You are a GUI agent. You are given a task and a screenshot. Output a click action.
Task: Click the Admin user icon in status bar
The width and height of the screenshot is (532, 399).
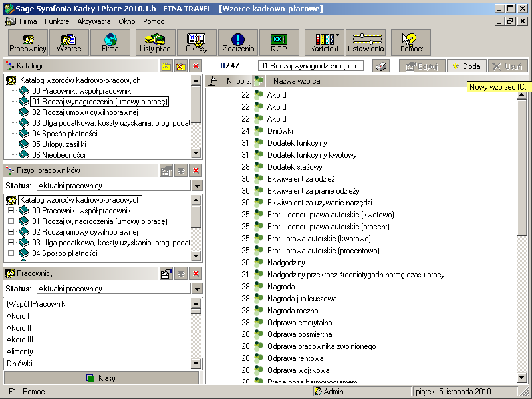click(x=318, y=391)
